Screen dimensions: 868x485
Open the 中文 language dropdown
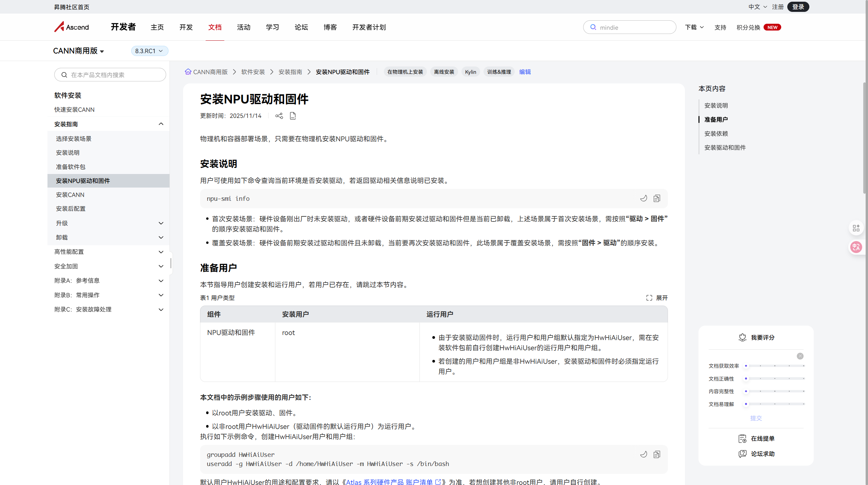click(757, 7)
